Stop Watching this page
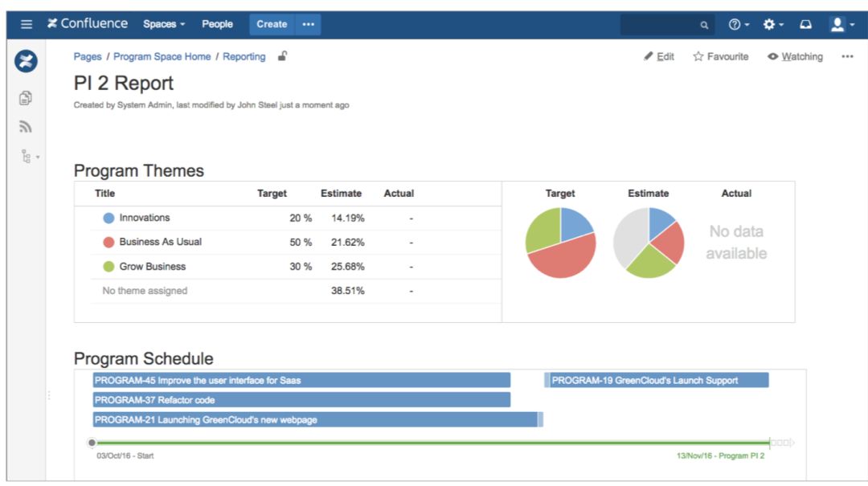This screenshot has width=868, height=486. (796, 56)
